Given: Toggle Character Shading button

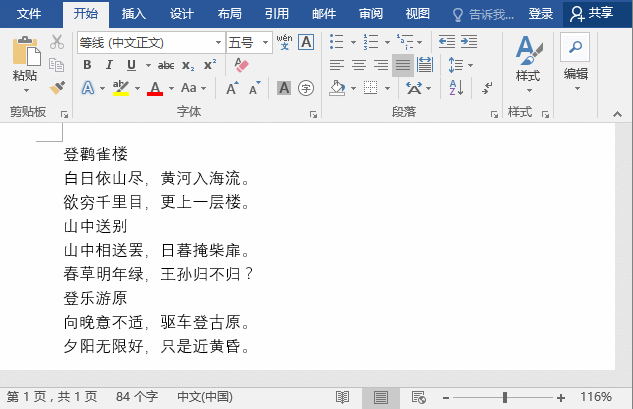Looking at the screenshot, I should [284, 88].
